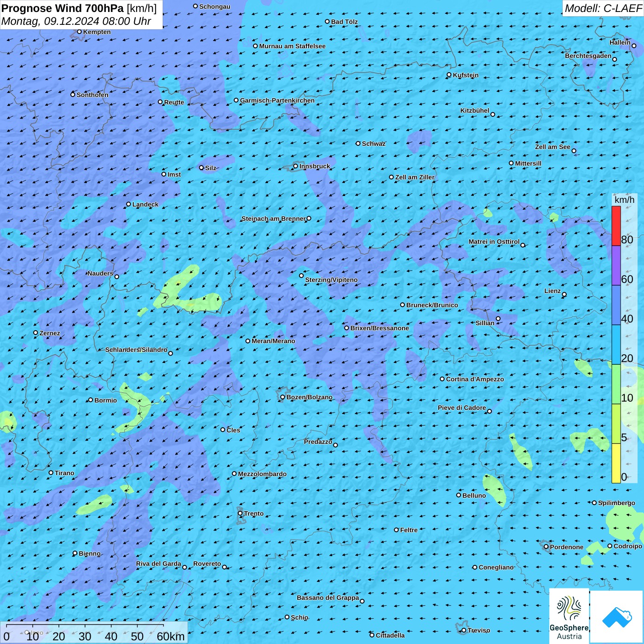Click the 'Mittersill' label
Image resolution: width=644 pixels, height=644 pixels.
tap(528, 163)
